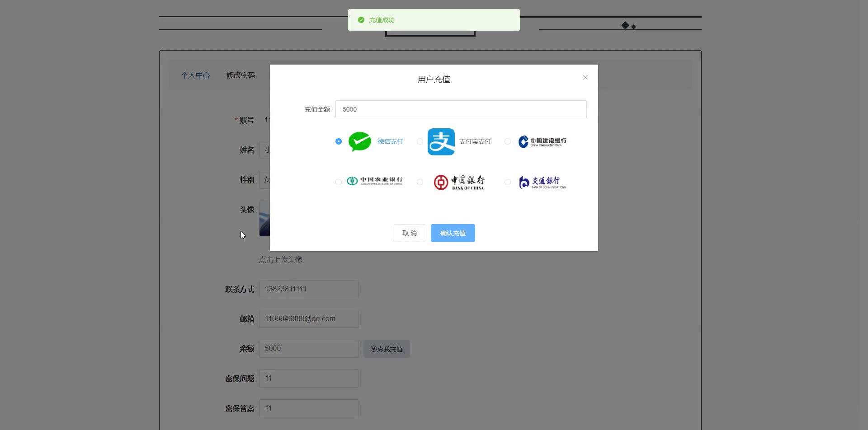Focus the 充值金额 input field
The image size is (868, 430).
tap(461, 109)
